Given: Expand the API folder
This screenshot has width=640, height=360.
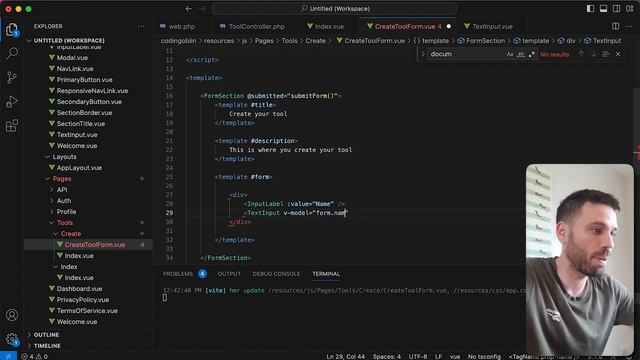Looking at the screenshot, I should coord(62,190).
